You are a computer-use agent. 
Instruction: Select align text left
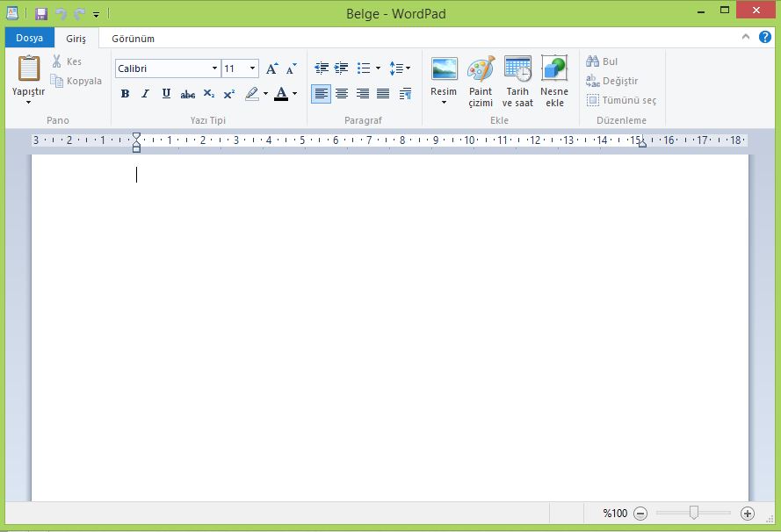pyautogui.click(x=322, y=94)
